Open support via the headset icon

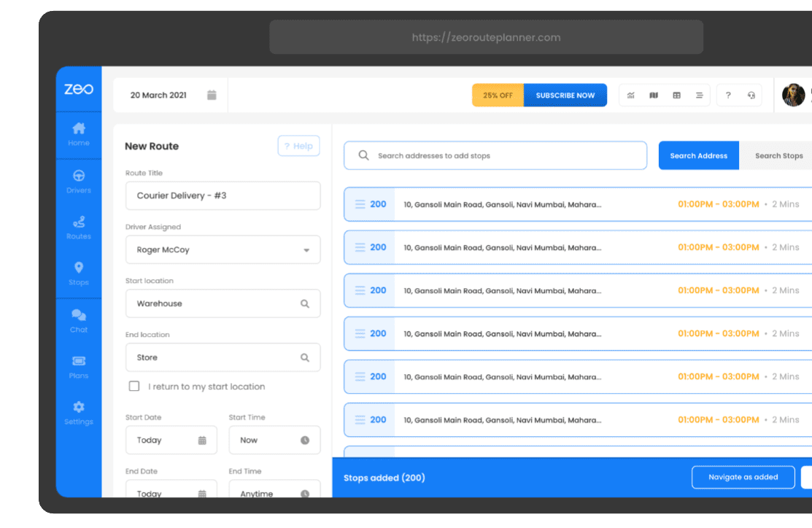[x=751, y=95]
